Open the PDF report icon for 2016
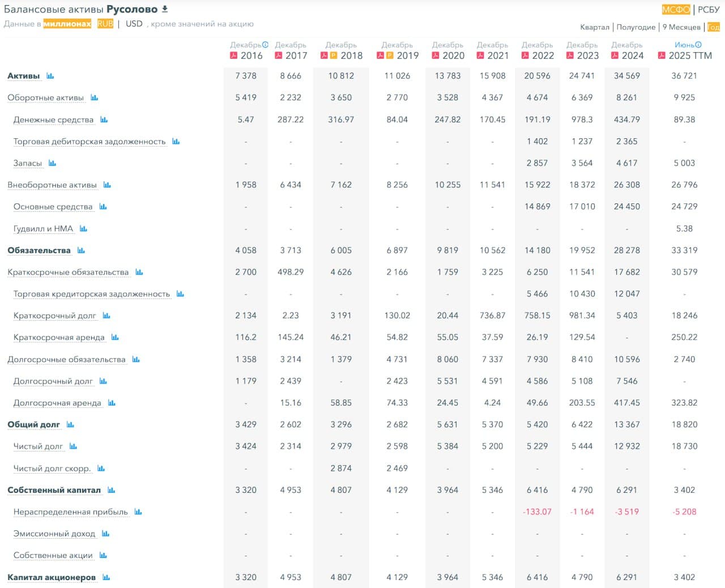Screen dimensions: 725x588 point(233,56)
